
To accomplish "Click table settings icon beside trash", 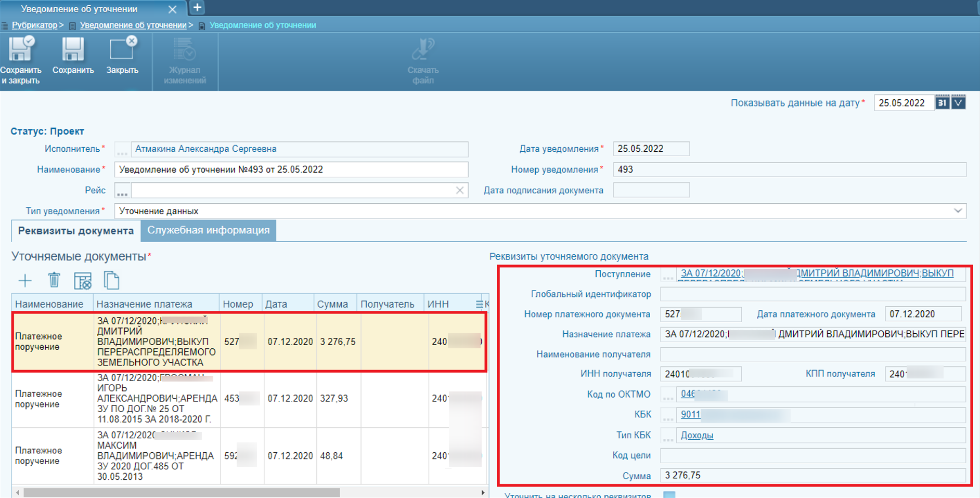I will [x=83, y=281].
